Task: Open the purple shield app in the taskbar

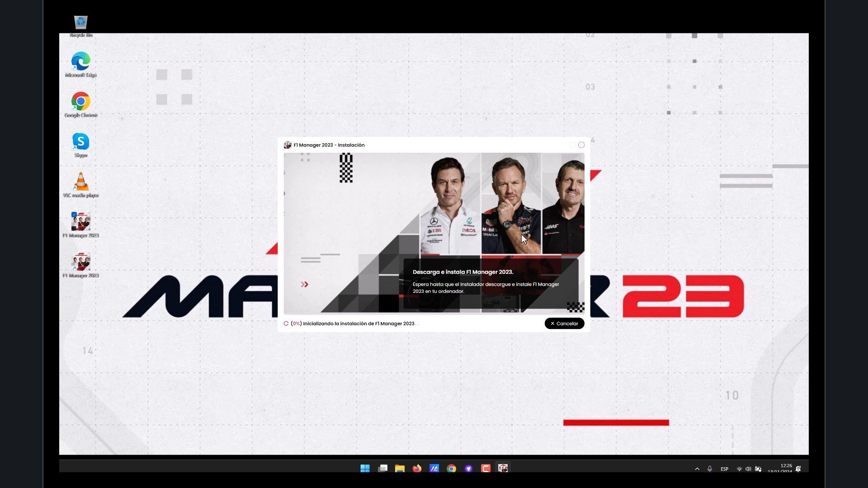Action: point(468,469)
